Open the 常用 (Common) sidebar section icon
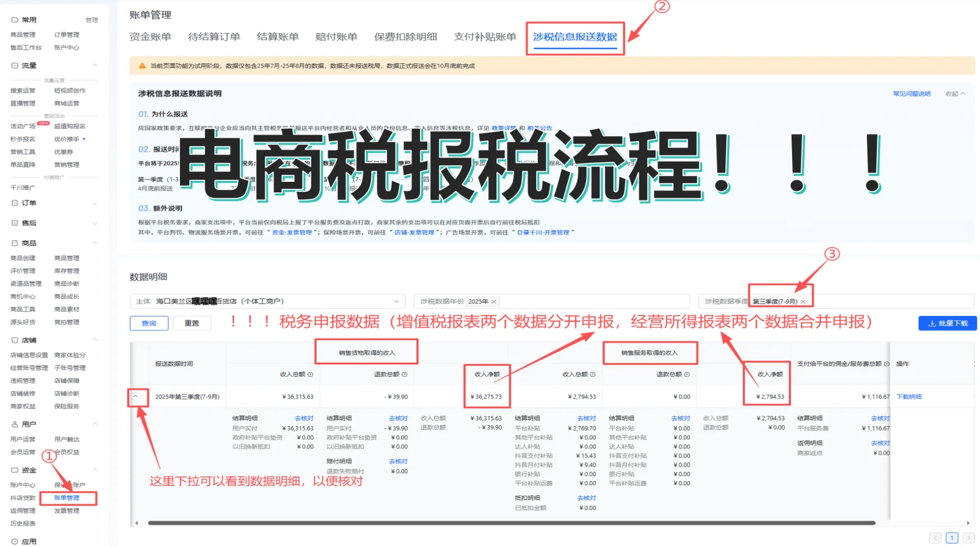980x547 pixels. [x=14, y=19]
